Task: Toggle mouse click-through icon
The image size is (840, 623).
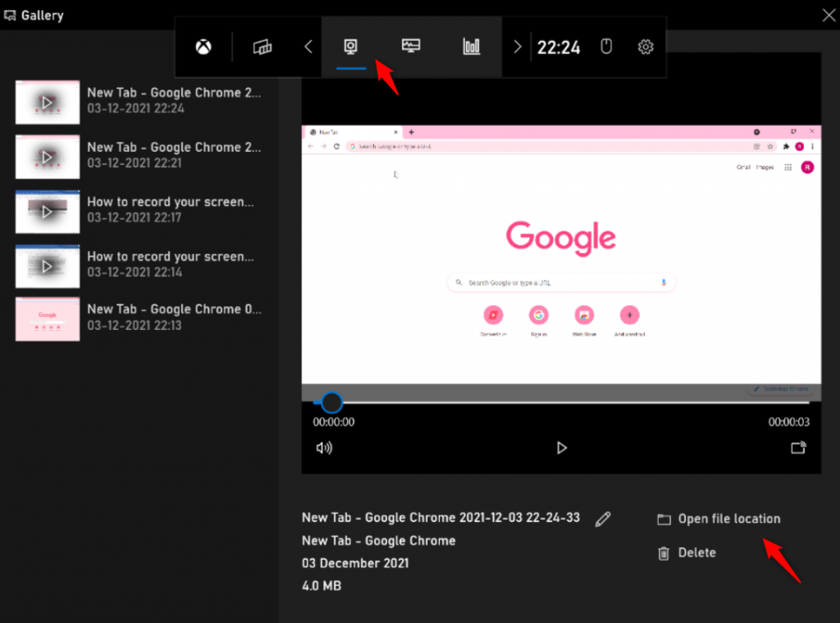Action: [606, 47]
